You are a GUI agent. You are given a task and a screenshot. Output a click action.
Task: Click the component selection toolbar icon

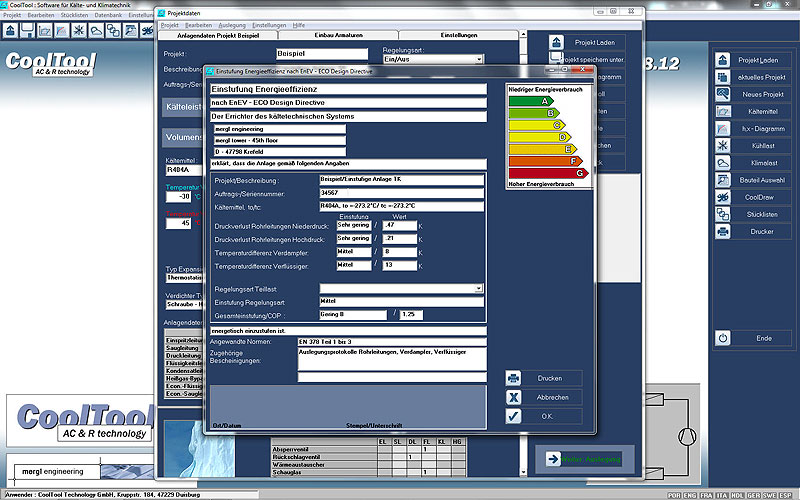[131, 31]
